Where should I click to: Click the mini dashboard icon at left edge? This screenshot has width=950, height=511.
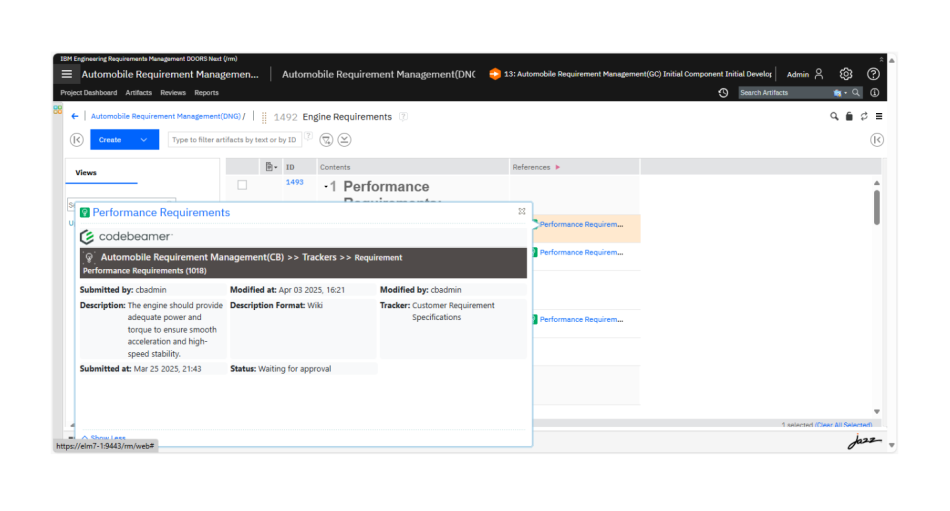click(x=58, y=110)
